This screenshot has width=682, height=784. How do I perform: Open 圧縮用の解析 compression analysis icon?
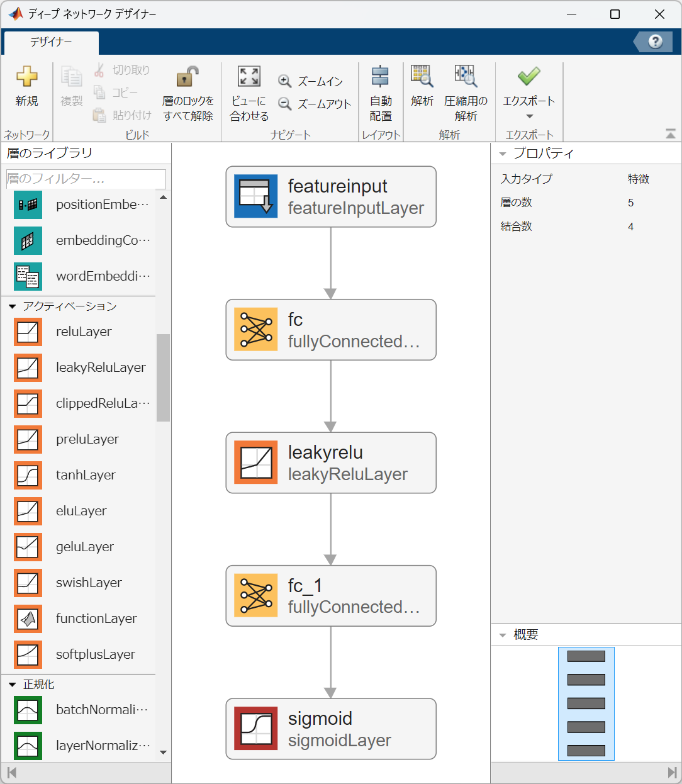(466, 77)
